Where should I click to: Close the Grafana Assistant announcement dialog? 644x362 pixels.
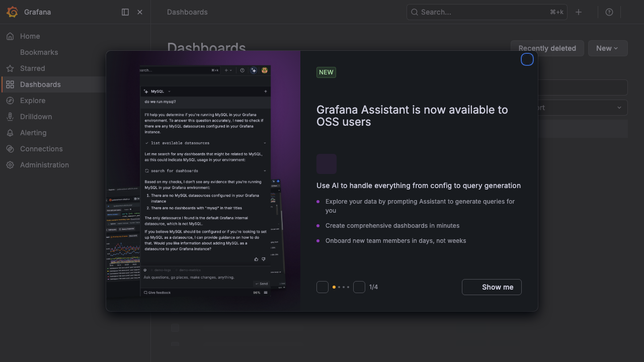pyautogui.click(x=527, y=60)
